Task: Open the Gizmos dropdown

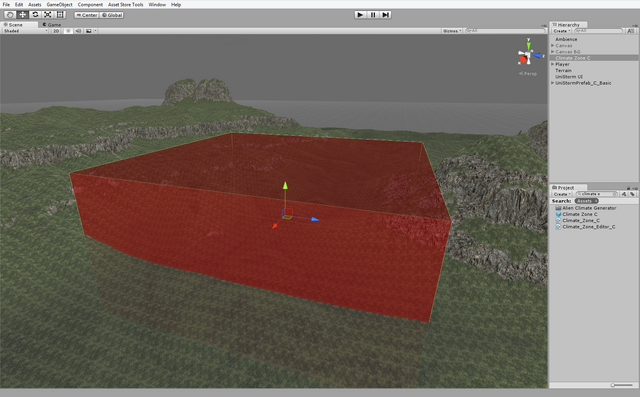Action: (452, 31)
